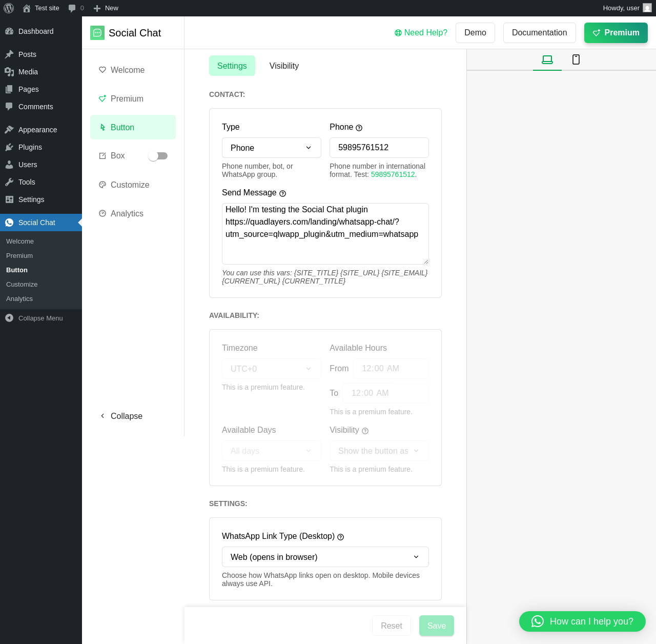
Task: Click the Phone field help icon
Action: tap(359, 128)
